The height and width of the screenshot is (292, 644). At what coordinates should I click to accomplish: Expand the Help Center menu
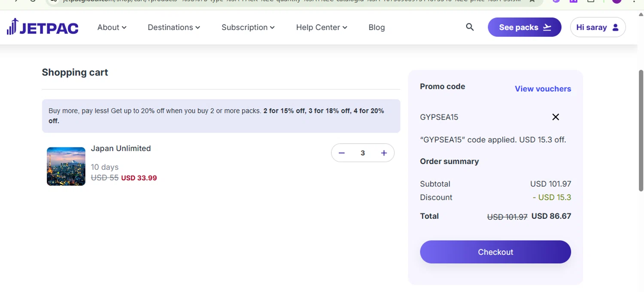point(322,27)
